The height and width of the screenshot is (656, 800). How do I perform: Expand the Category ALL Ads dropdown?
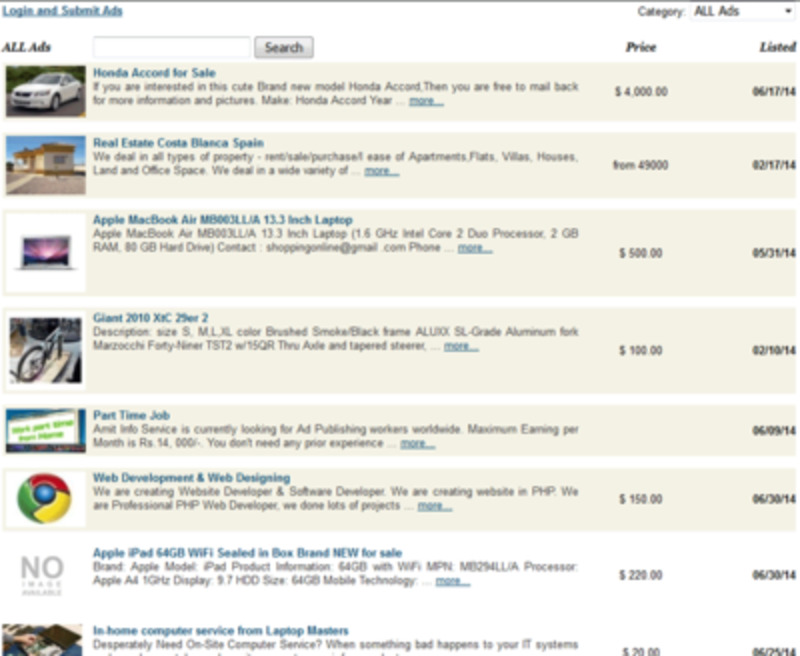[742, 11]
